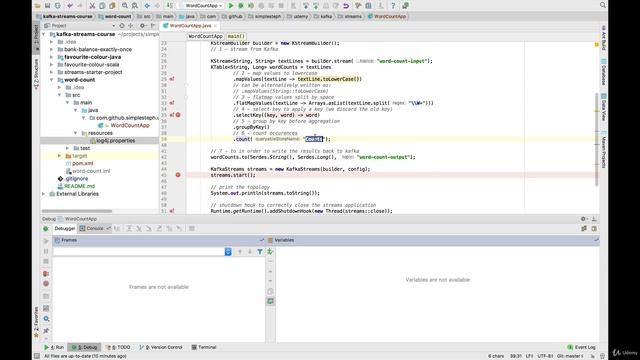Viewport: 640px width, 360px height.
Task: Click the Debug bug icon in top toolbar
Action: (241, 6)
